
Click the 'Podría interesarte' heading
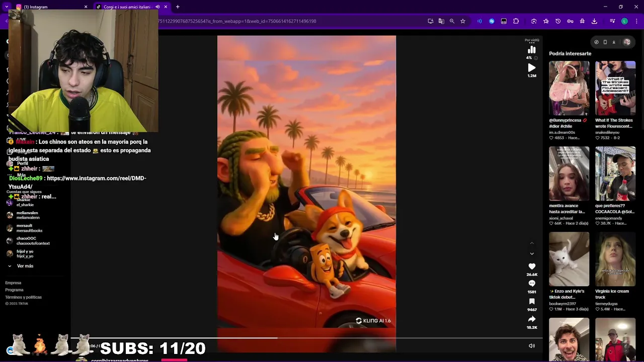click(x=570, y=54)
